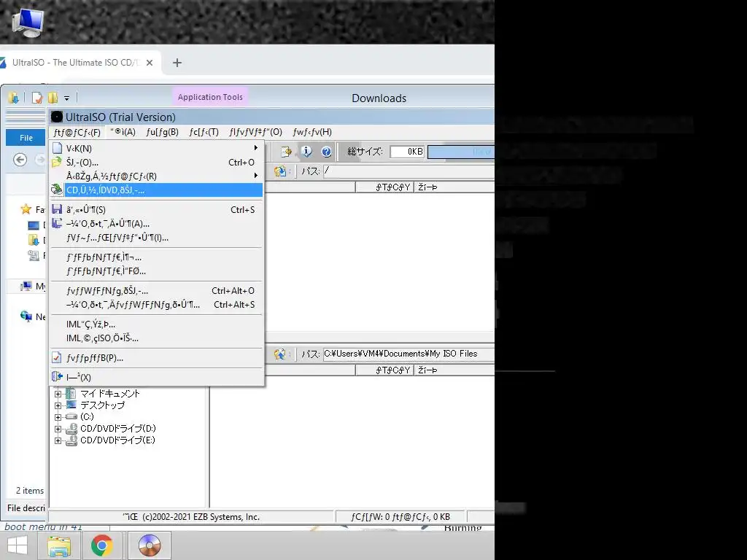This screenshot has width=747, height=560.
Task: Choose the (S) save entry Ctrl+S
Action: (x=157, y=209)
